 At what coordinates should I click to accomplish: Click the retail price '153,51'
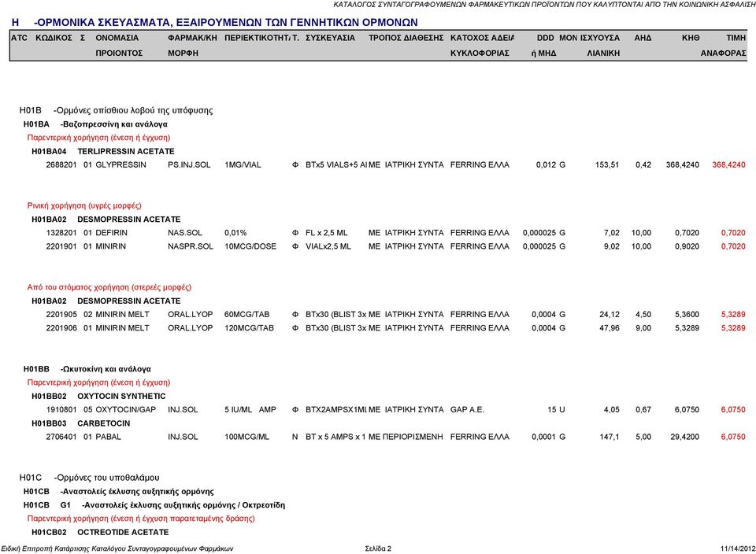point(607,164)
